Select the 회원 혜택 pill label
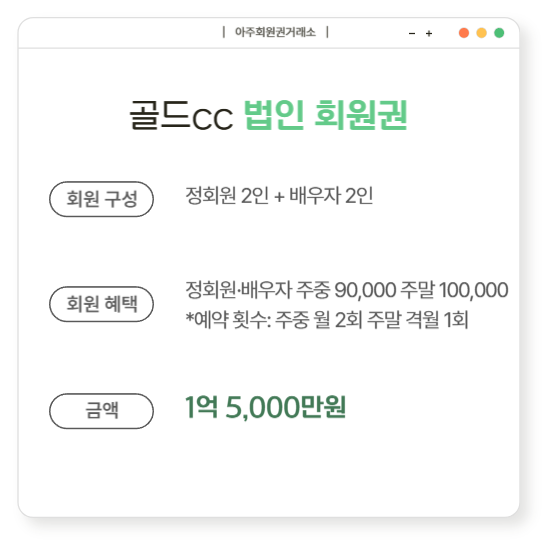Screen dimensions: 550x550 tap(101, 304)
